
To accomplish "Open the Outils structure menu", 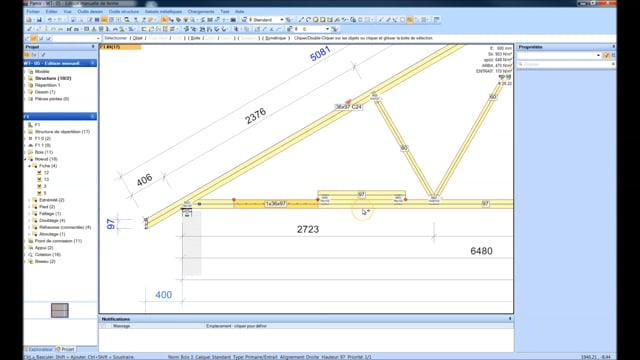I will click(x=124, y=11).
